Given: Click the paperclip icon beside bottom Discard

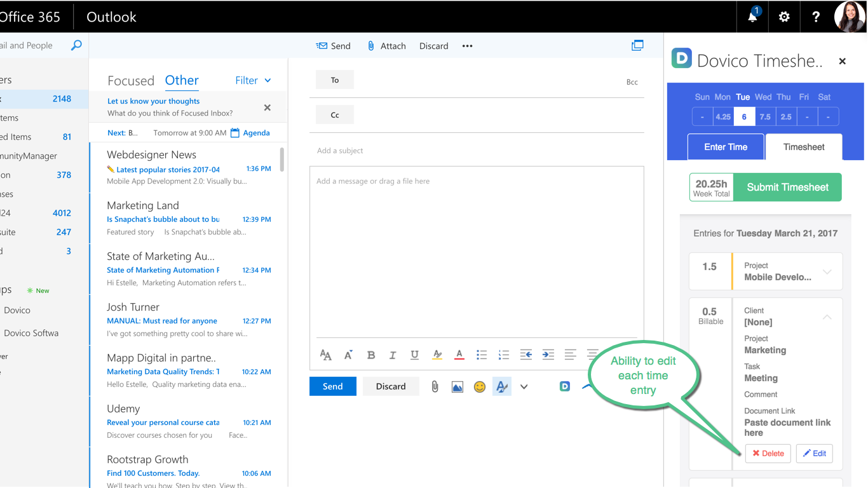Looking at the screenshot, I should [435, 386].
